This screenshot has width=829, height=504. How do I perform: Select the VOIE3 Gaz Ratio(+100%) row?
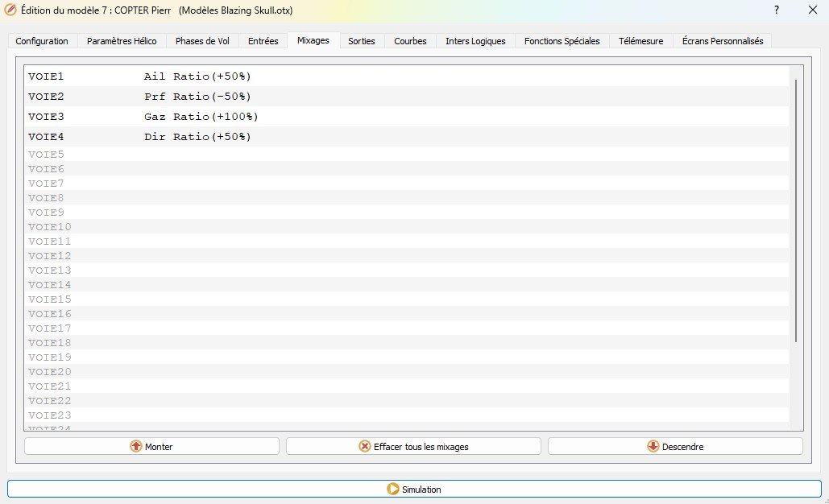201,117
